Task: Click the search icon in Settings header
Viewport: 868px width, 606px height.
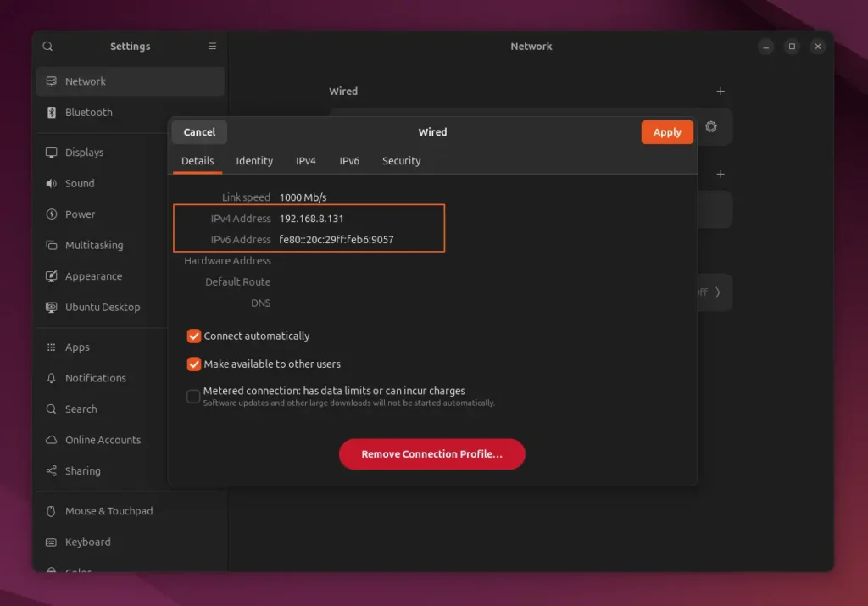Action: coord(47,47)
